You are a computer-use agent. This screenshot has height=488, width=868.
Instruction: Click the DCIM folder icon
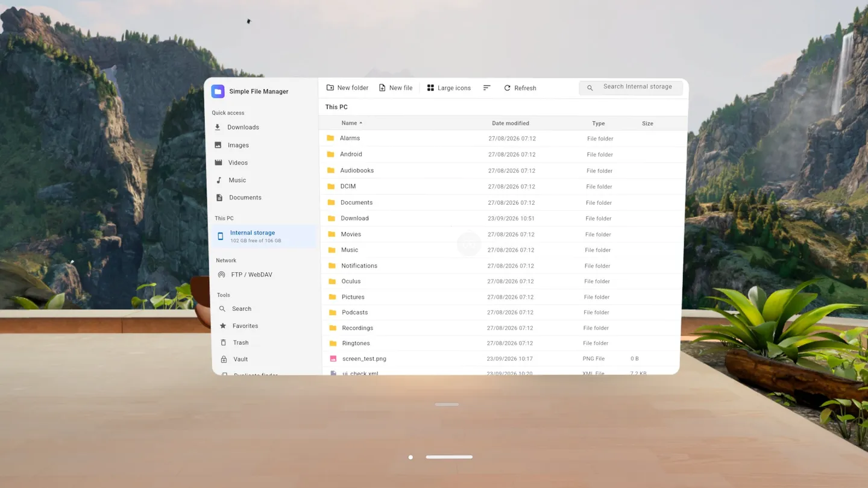pyautogui.click(x=331, y=186)
